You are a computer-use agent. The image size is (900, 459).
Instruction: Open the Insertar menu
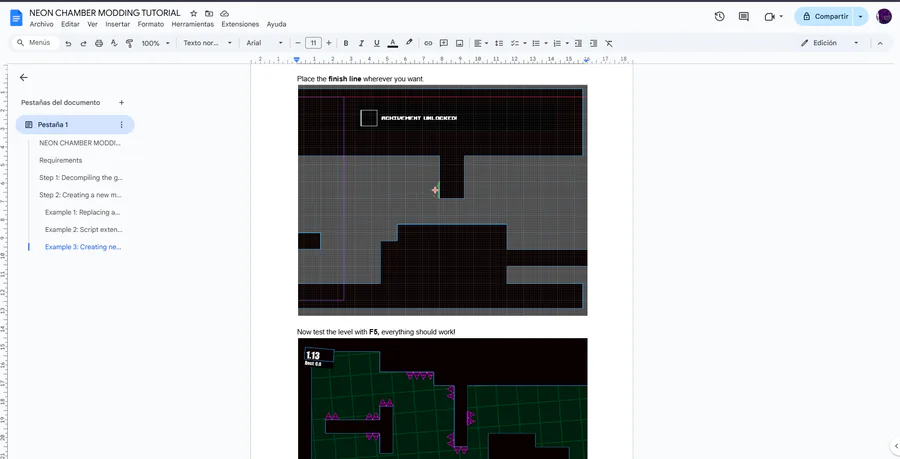[x=118, y=24]
